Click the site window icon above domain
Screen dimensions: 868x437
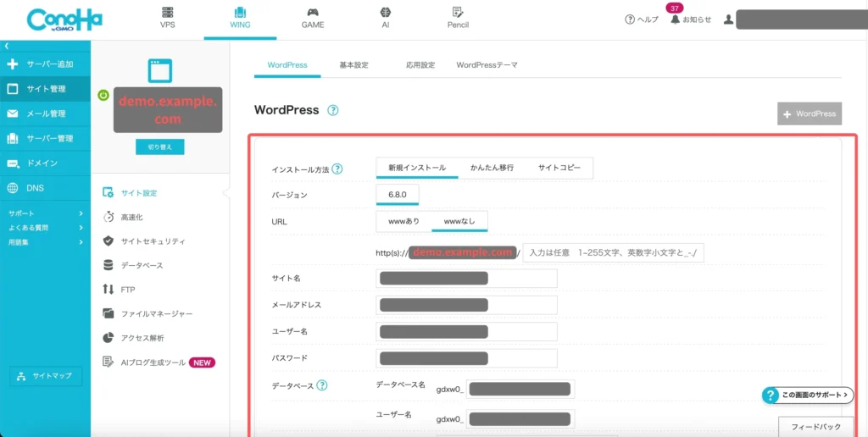[160, 70]
